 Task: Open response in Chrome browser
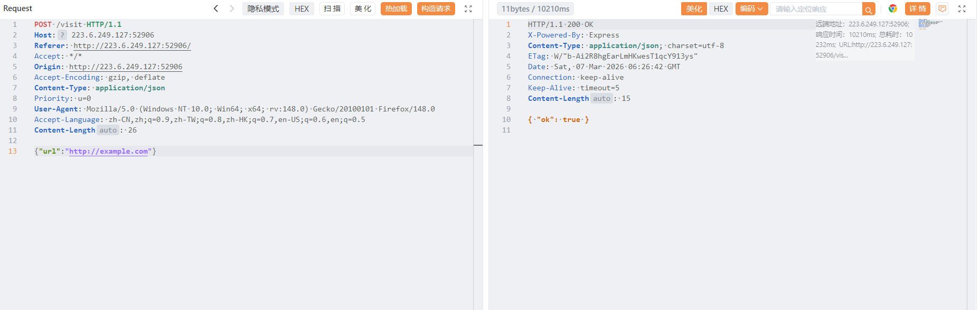[893, 8]
